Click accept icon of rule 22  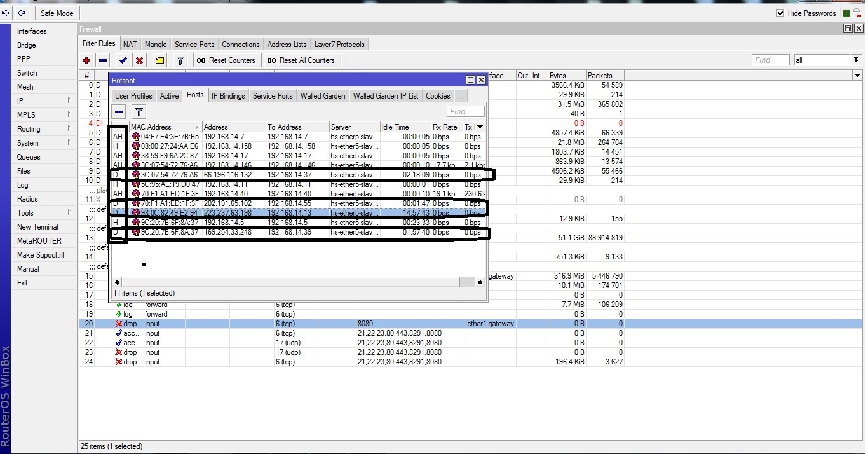(x=118, y=343)
